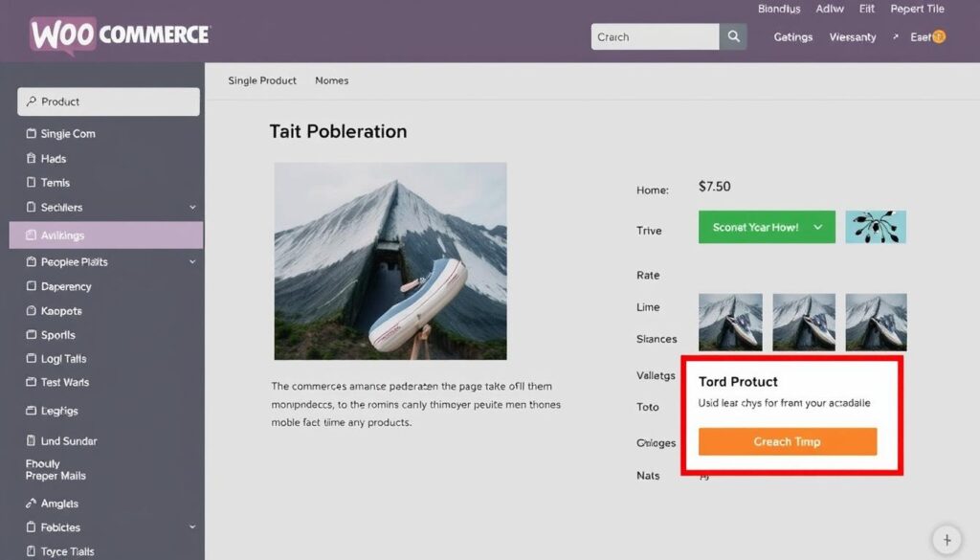Viewport: 980px width, 560px height.
Task: Expand the Peoplee Plaitts sidebar section
Action: click(192, 262)
